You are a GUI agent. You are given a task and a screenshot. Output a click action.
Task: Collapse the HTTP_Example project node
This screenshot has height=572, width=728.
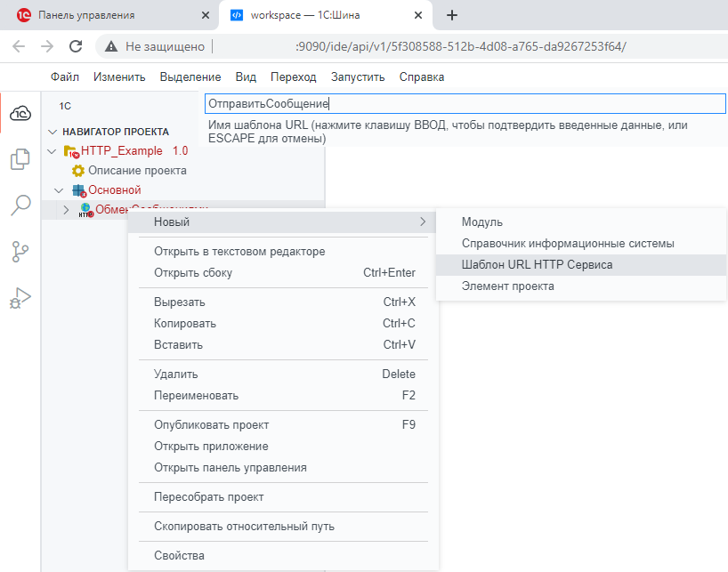coord(52,151)
